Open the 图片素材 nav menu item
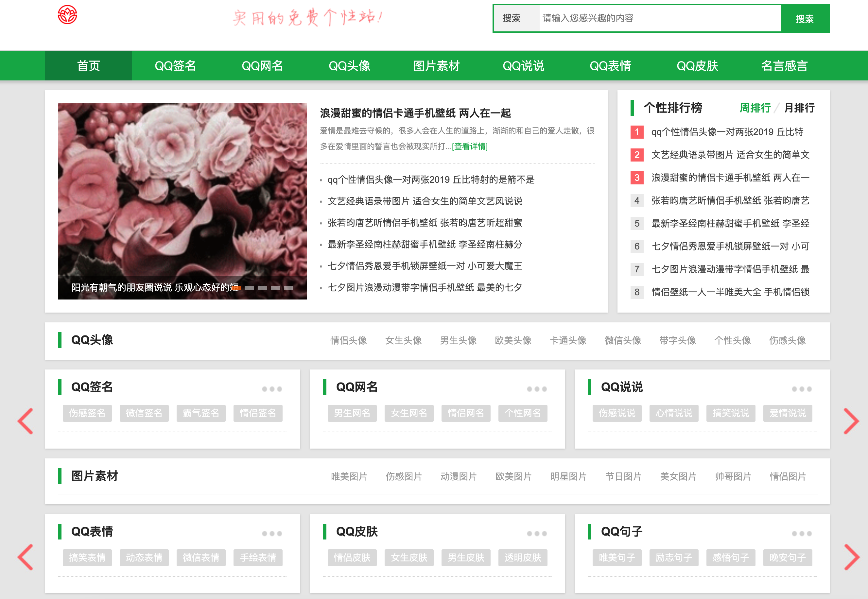 coord(436,66)
